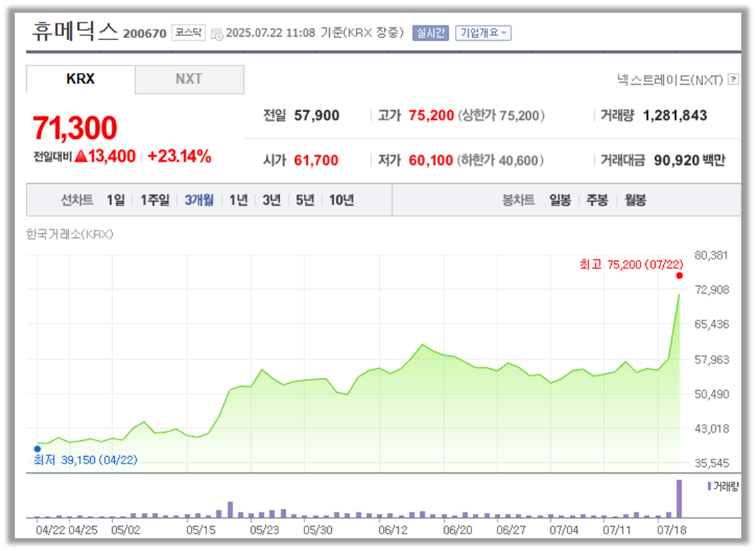The height and width of the screenshot is (551, 756).
Task: Select the 1주일 line chart period
Action: tap(155, 200)
